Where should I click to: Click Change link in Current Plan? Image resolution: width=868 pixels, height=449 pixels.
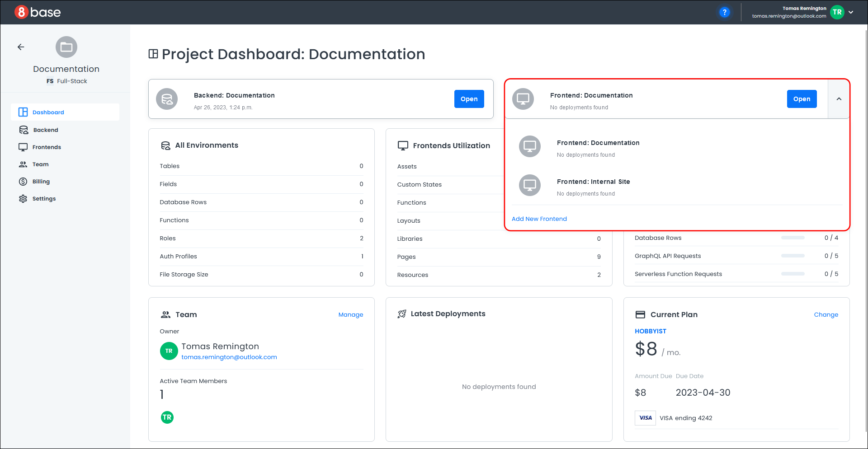[826, 315]
